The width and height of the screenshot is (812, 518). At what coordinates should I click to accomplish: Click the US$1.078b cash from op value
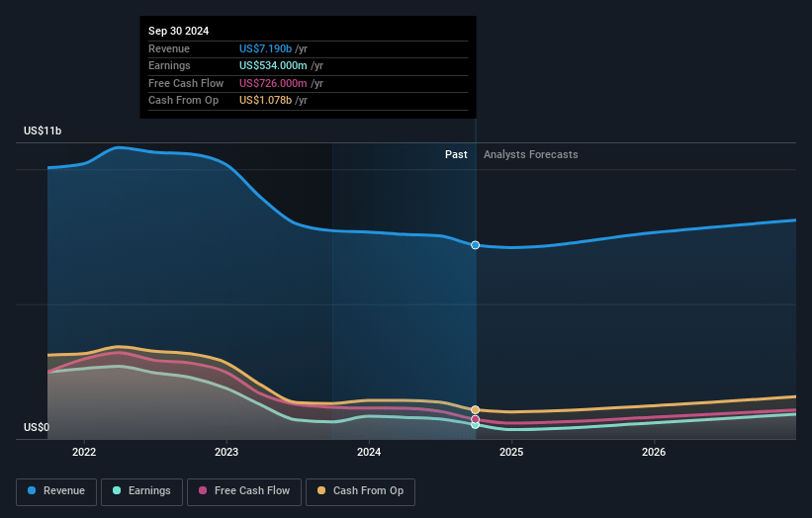tap(265, 101)
